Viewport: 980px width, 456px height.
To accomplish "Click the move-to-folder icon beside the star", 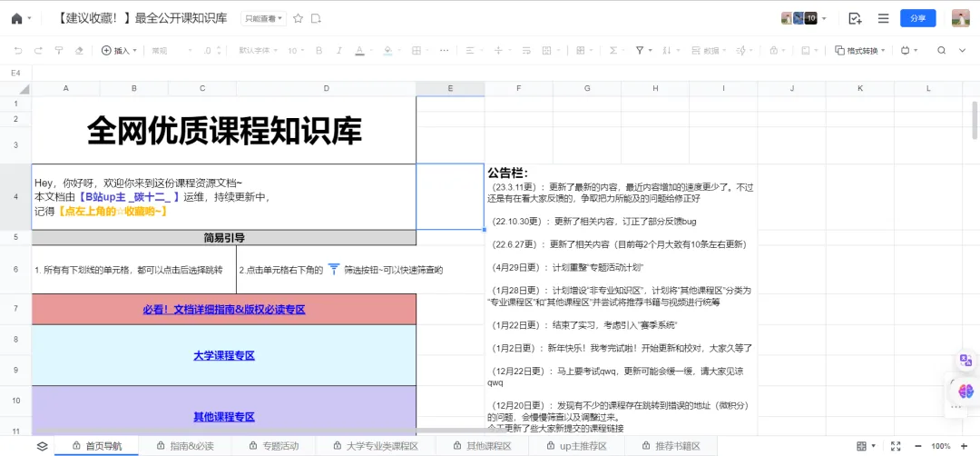I will [317, 19].
